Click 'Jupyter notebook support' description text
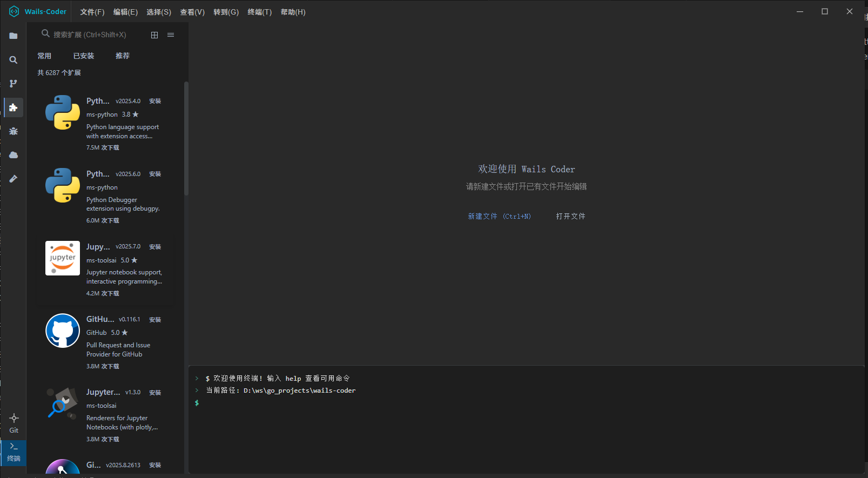The image size is (868, 478). [124, 277]
